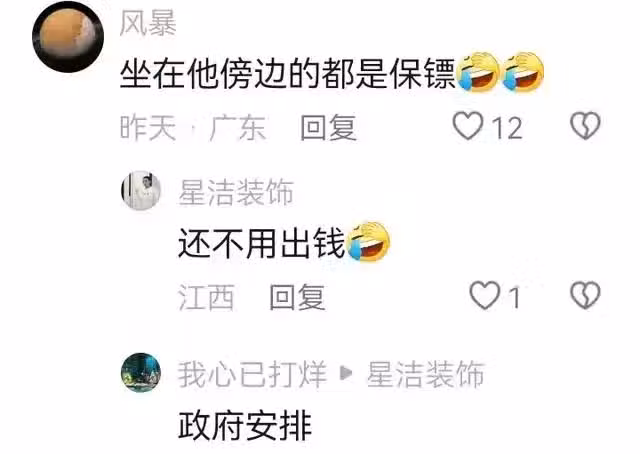Select reply text 还不用出钱
Screen dimensions: 640x454
[262, 243]
